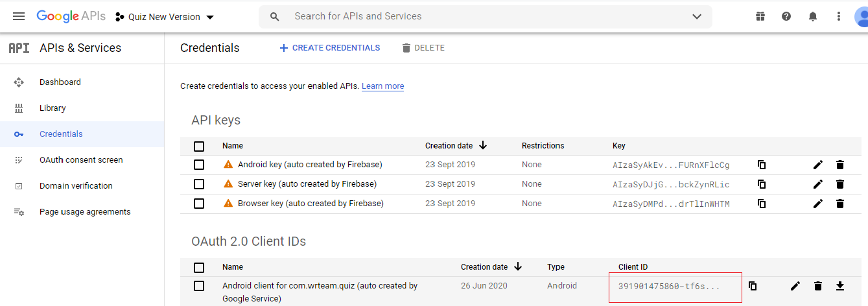Copy the Android key value
868x306 pixels.
762,165
